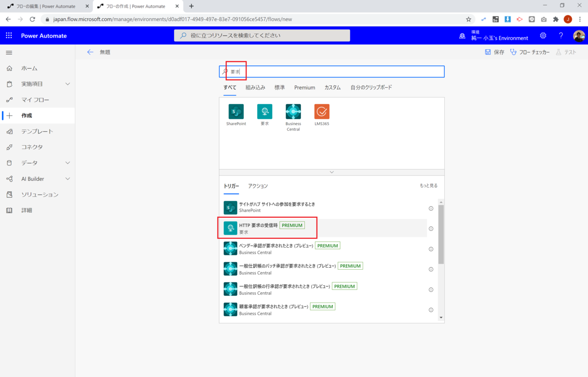Open フロー チェッカー
This screenshot has width=588, height=377.
[530, 52]
